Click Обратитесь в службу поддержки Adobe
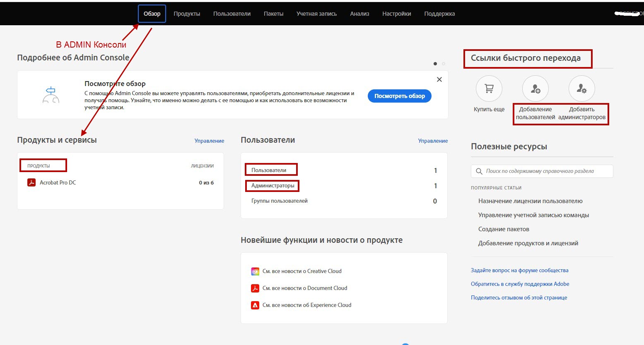The height and width of the screenshot is (345, 644). click(520, 284)
